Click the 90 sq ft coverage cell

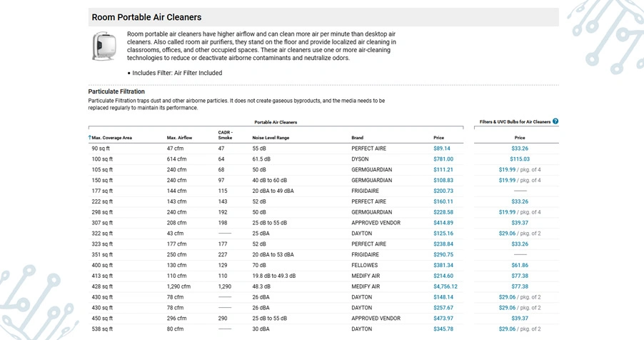[x=101, y=149]
